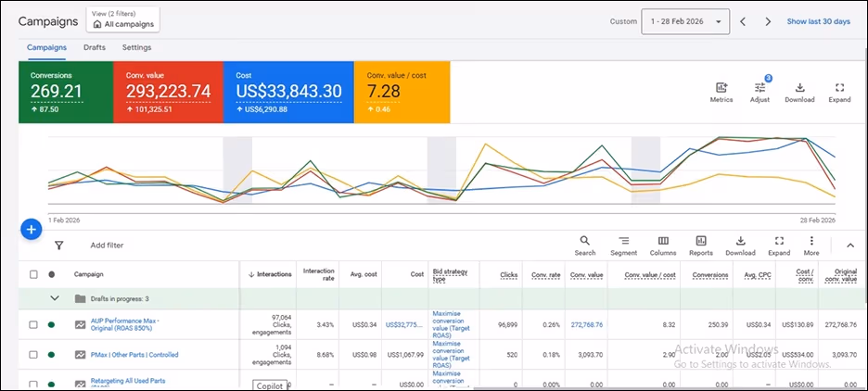Tick the select-all campaigns checkbox
The image size is (868, 391).
pyautogui.click(x=33, y=274)
